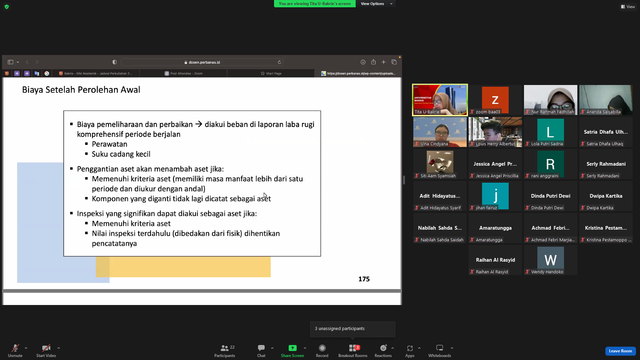
Task: Open a new Safari tab with plus
Action: tap(383, 62)
